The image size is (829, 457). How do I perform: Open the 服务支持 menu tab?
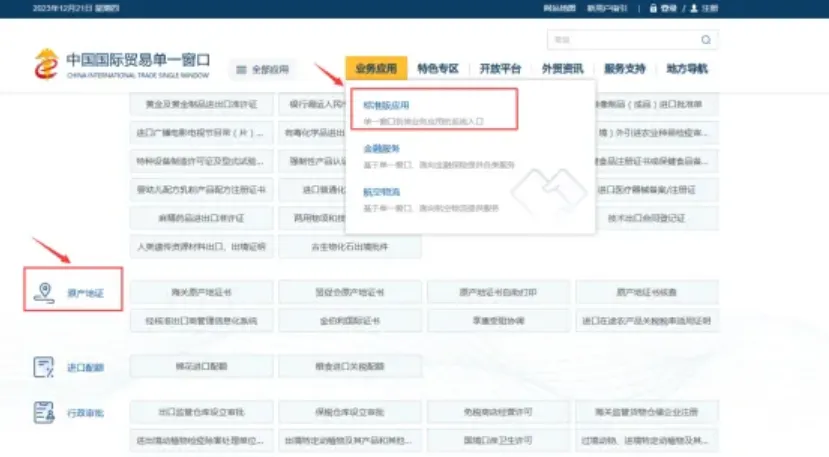625,69
